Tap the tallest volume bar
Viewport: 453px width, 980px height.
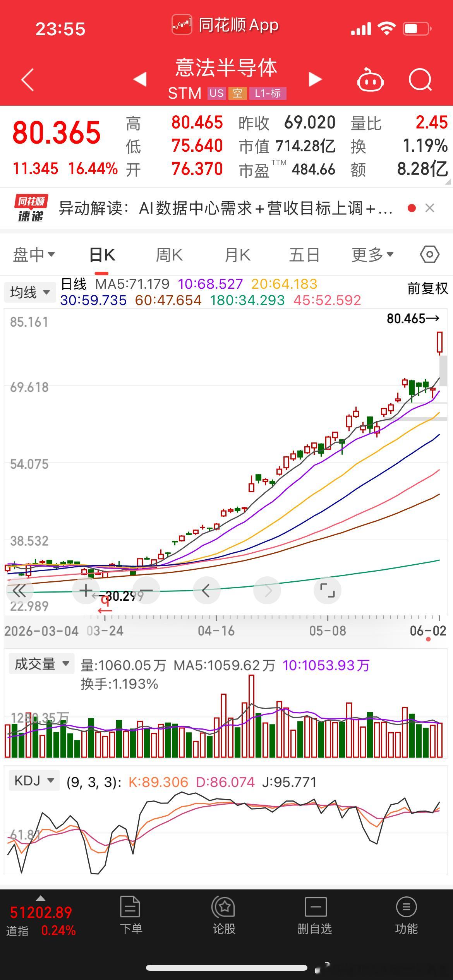click(251, 716)
